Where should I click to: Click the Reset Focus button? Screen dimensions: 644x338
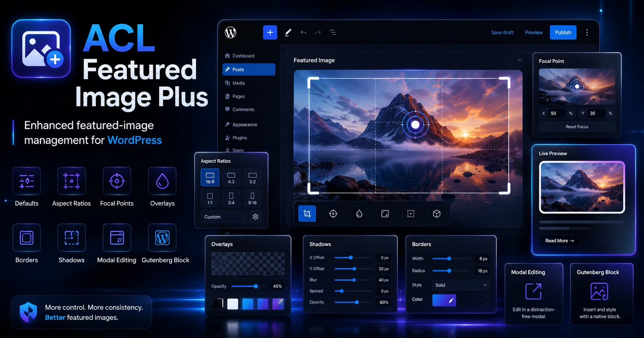coord(577,127)
